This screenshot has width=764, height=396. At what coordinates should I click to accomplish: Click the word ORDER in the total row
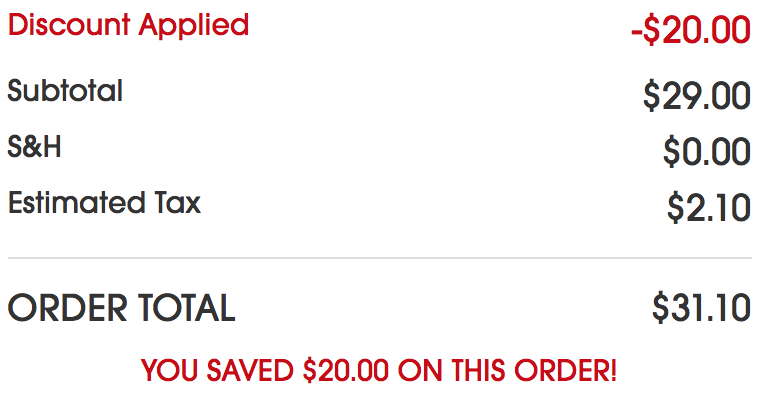(x=67, y=308)
